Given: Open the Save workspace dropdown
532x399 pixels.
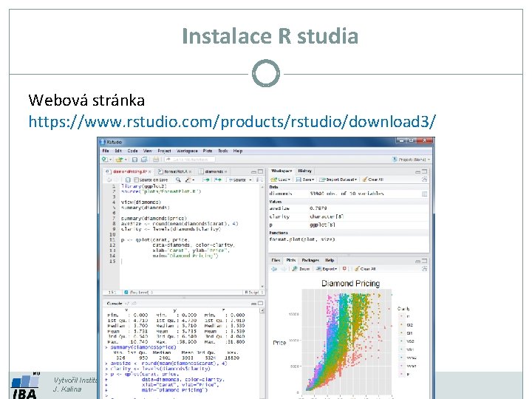Looking at the screenshot, I should 305,180.
